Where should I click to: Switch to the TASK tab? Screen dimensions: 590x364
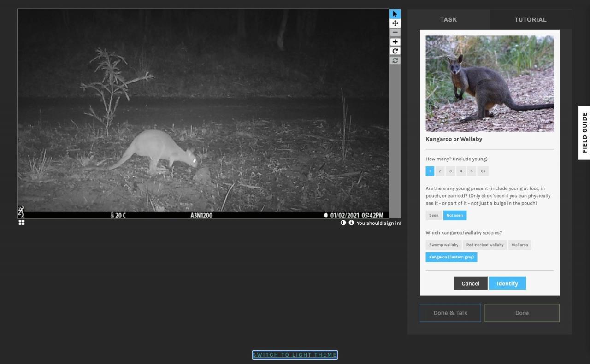[x=448, y=19]
